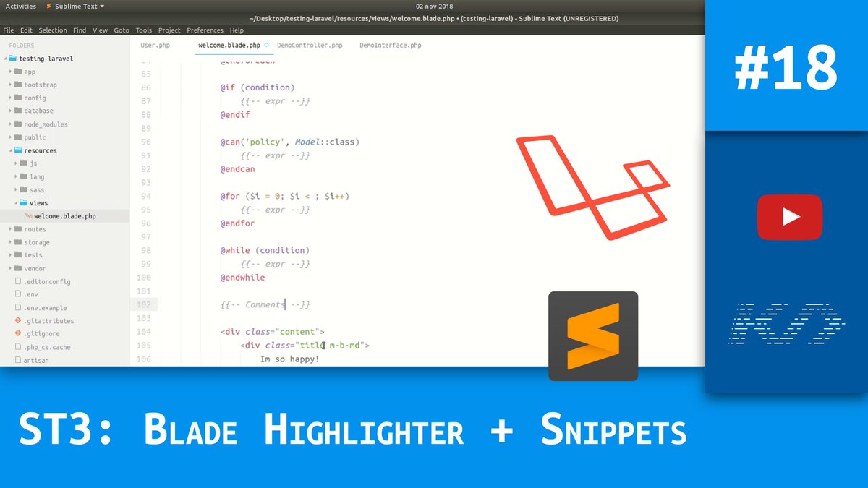This screenshot has height=488, width=868.
Task: Expand the config folder arrow
Action: point(10,98)
